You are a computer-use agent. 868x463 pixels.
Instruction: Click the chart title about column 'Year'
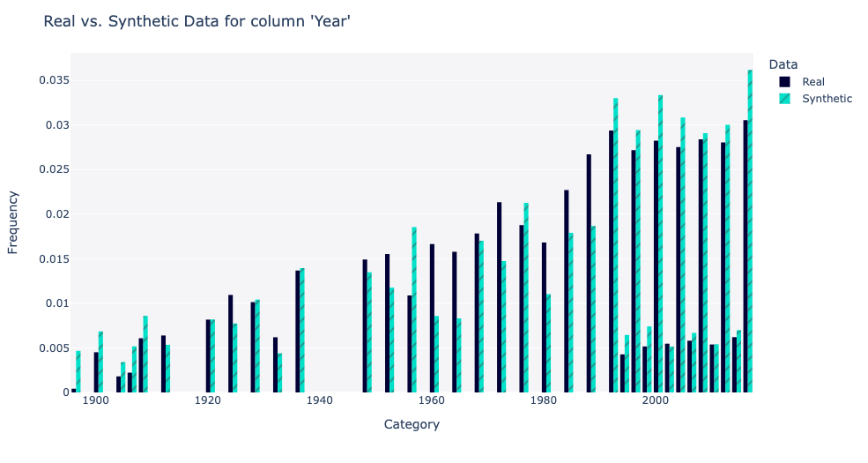click(x=197, y=22)
